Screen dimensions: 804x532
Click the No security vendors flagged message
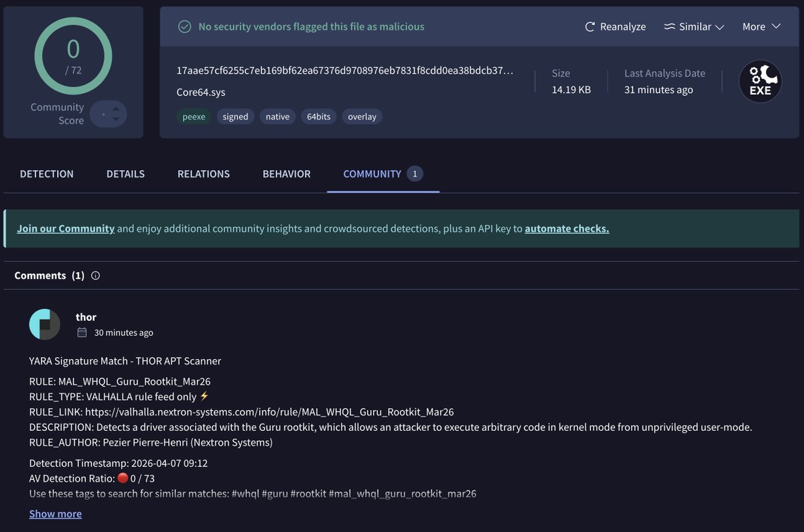(312, 27)
